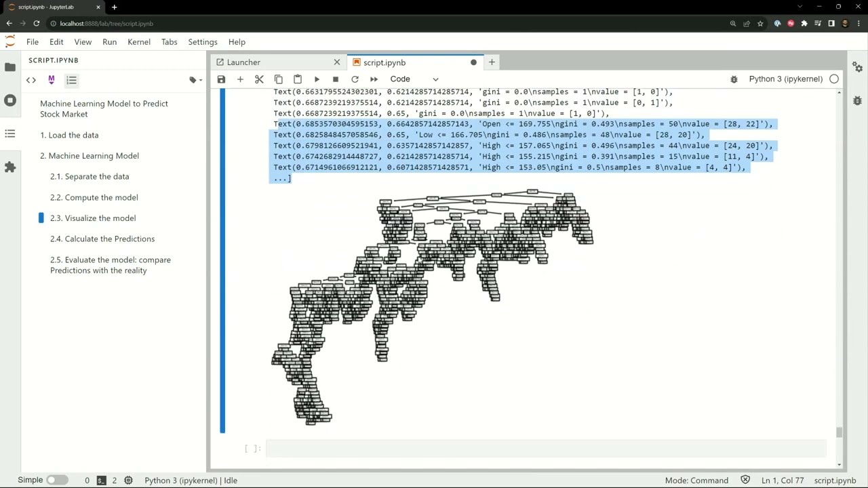The image size is (868, 488).
Task: Toggle Simple interface mode switch
Action: (x=57, y=480)
